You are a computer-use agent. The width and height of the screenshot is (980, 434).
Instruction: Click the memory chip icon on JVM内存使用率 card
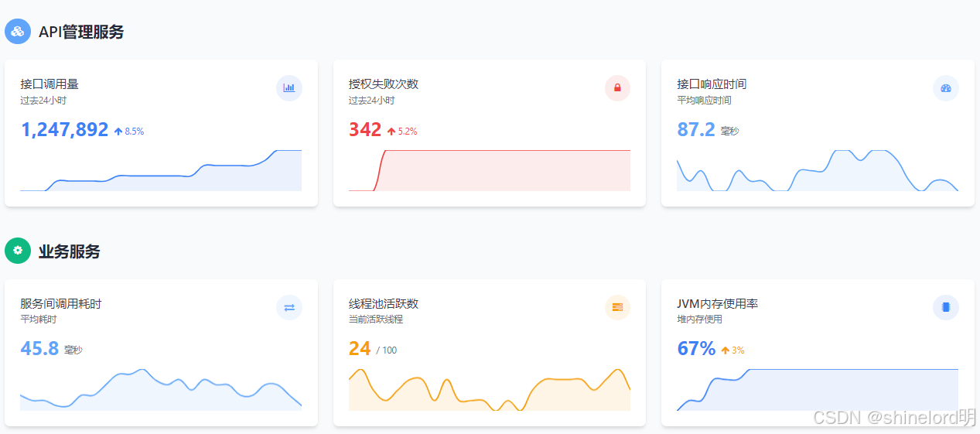coord(945,307)
